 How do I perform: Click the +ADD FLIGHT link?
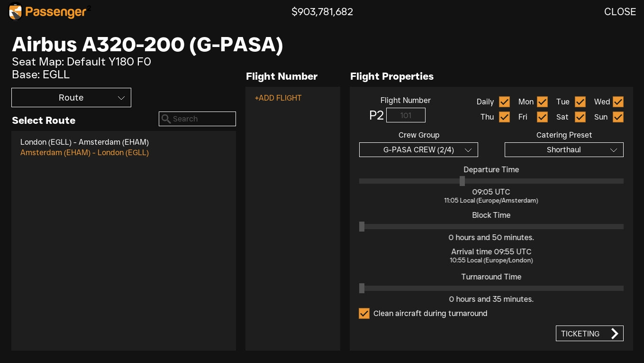coord(278,98)
